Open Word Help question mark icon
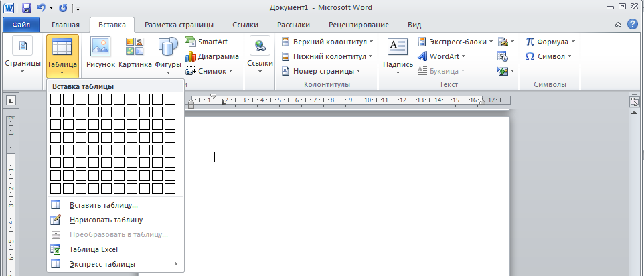This screenshot has width=644, height=276. coord(633,24)
